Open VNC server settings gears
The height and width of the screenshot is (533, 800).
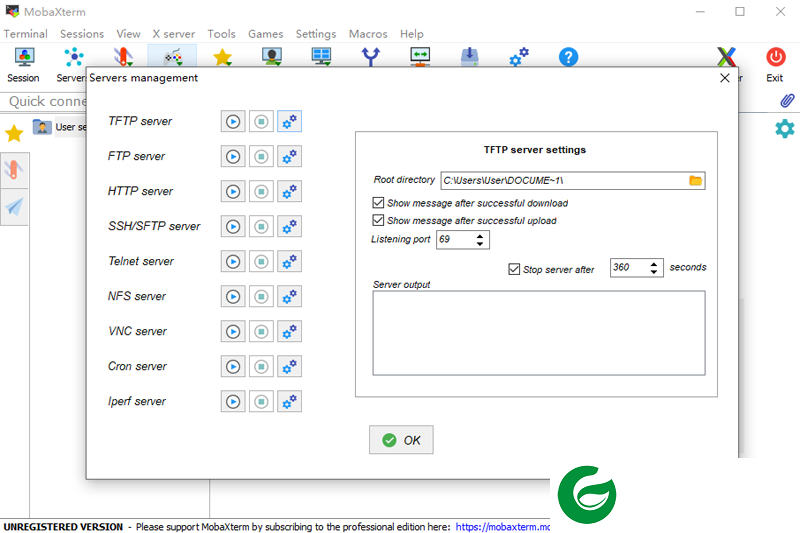(289, 332)
